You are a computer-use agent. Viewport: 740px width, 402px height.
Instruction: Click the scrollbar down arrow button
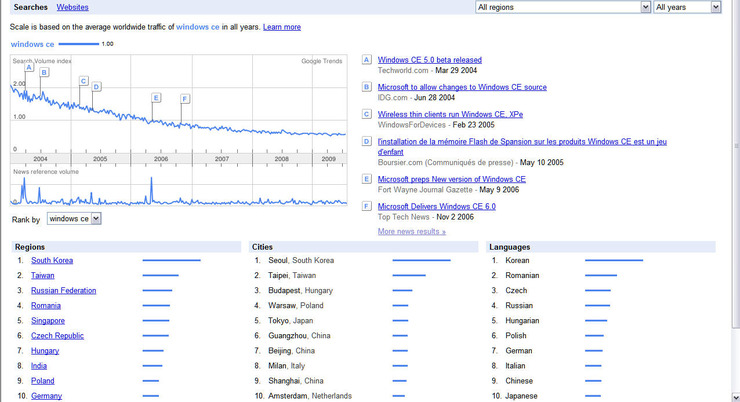(x=736, y=397)
